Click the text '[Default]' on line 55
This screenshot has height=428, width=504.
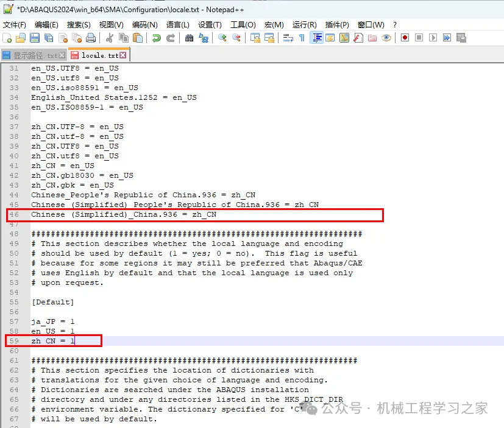coord(52,302)
